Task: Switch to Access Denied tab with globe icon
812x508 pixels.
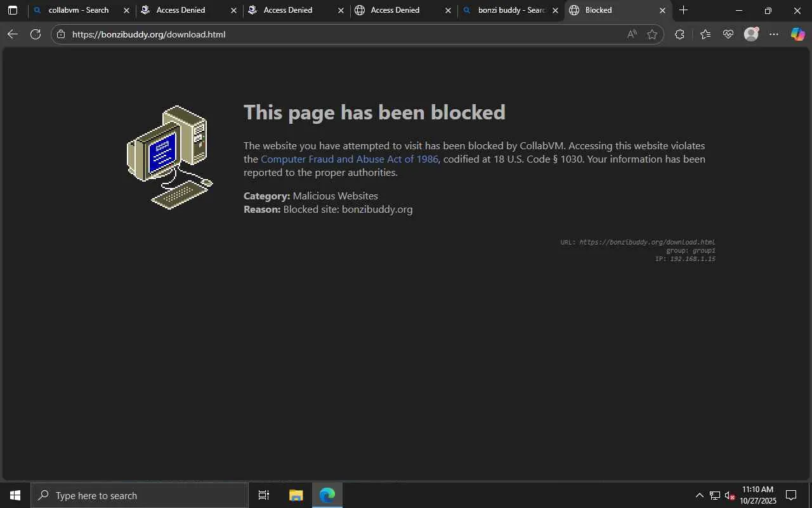Action: click(x=403, y=10)
